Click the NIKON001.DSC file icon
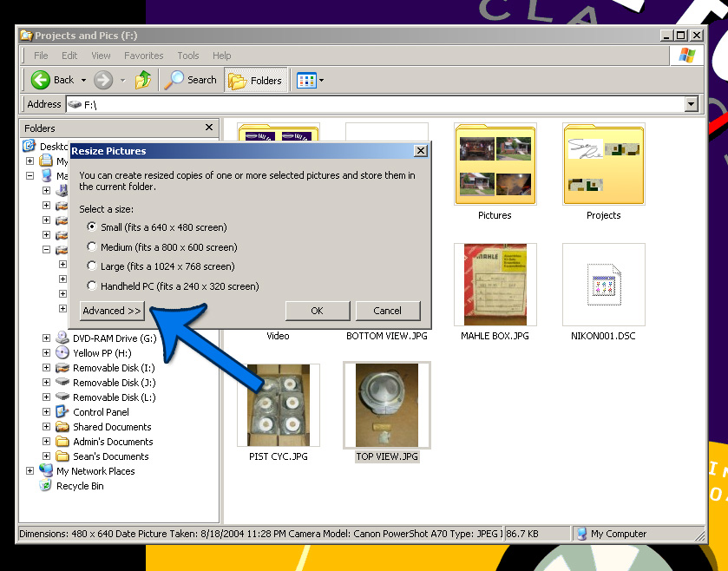The height and width of the screenshot is (571, 728). [604, 285]
